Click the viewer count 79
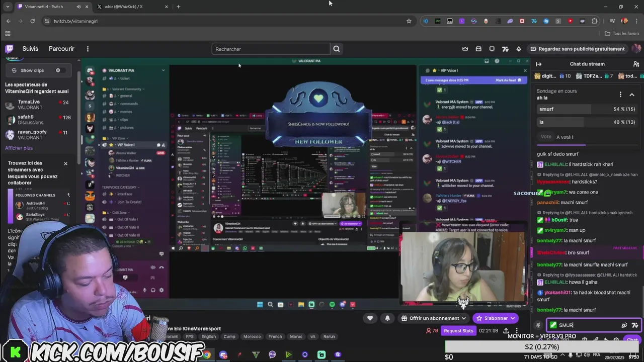The width and height of the screenshot is (644, 362). tap(432, 331)
